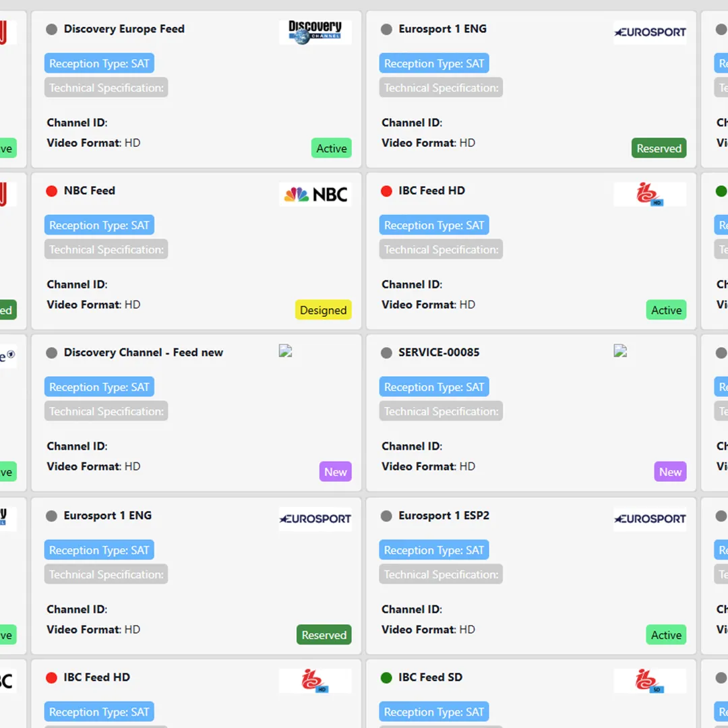Select the 'SERVICE-00085' title
Viewport: 728px width, 728px height.
(x=439, y=353)
